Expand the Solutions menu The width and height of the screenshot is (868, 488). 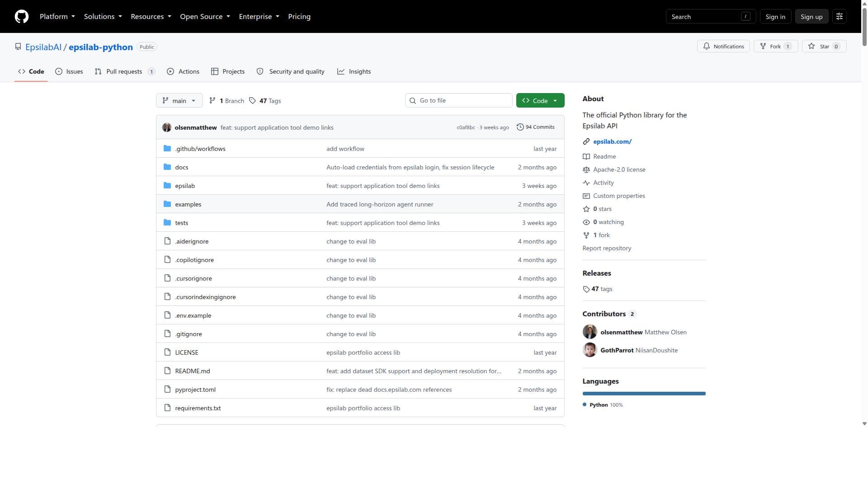point(103,17)
